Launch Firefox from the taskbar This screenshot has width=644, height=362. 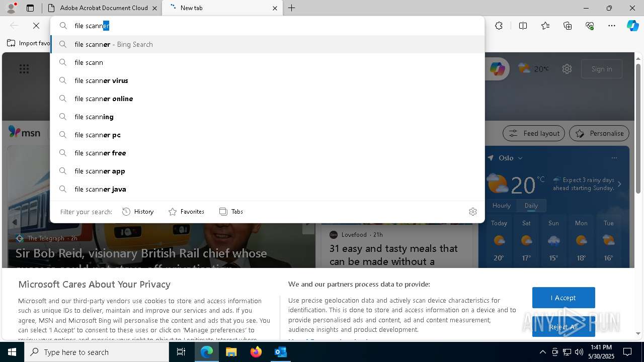(x=256, y=352)
